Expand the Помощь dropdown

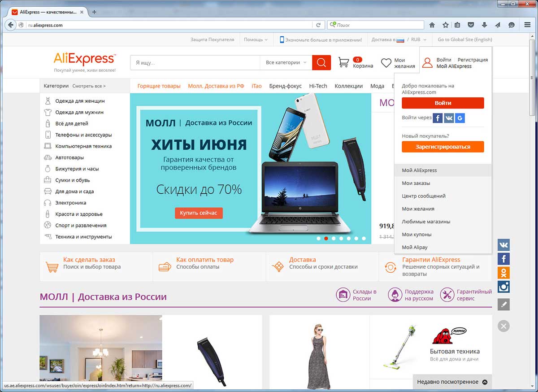[256, 39]
